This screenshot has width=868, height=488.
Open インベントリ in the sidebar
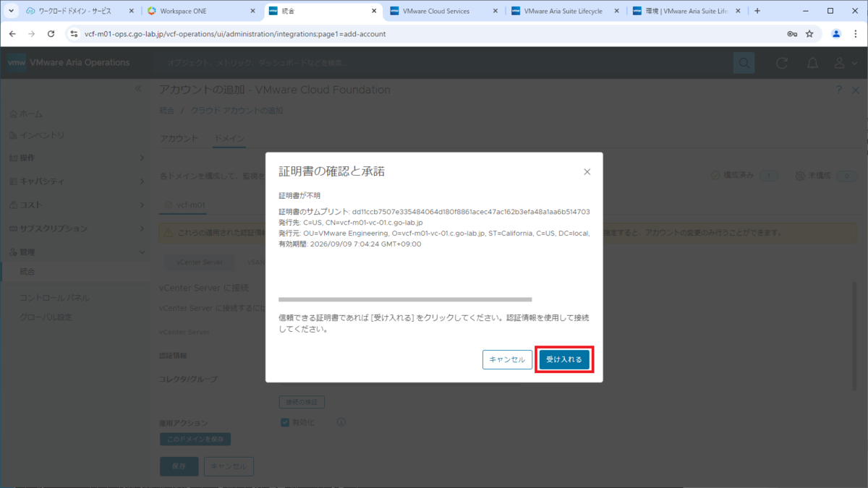[x=37, y=135]
